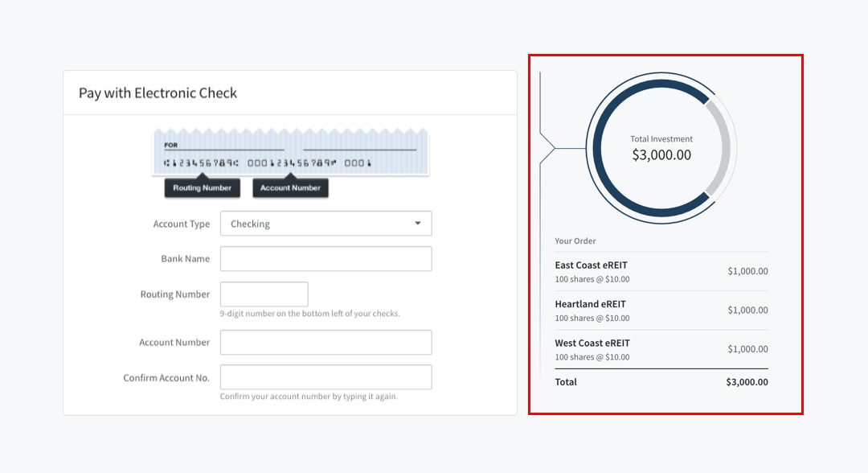Click into the Bank Name field

(325, 259)
